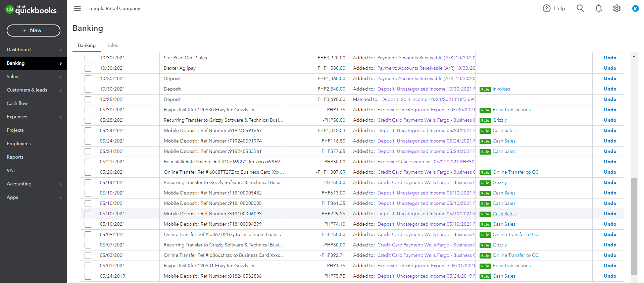Click the Rule badge beside Invoices
Screen dimensions: 644x283
pos(485,90)
